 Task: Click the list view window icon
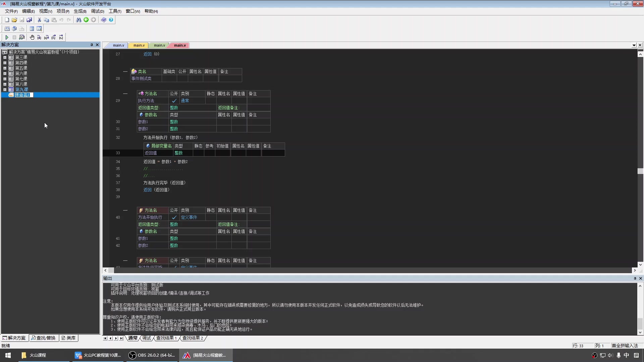(x=32, y=28)
